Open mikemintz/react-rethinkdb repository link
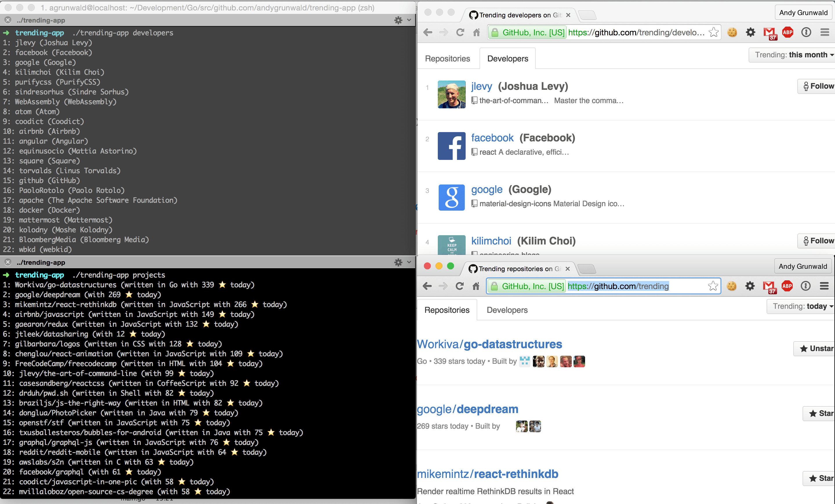 tap(488, 474)
